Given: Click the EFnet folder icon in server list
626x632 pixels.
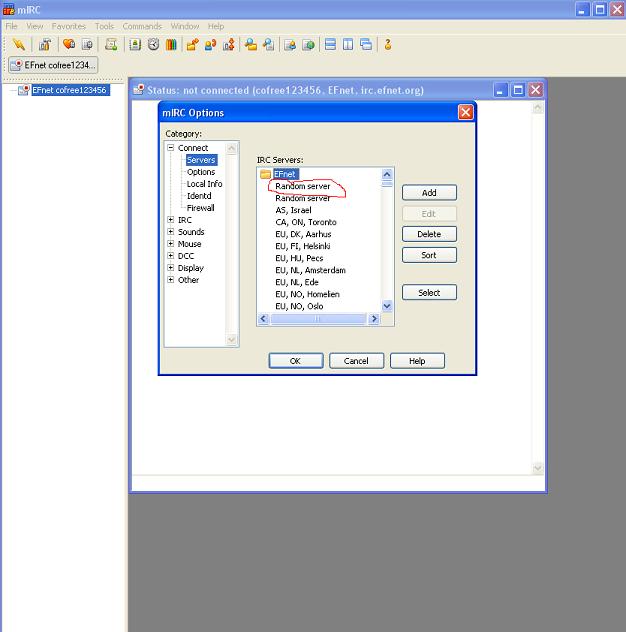Looking at the screenshot, I should (x=265, y=174).
